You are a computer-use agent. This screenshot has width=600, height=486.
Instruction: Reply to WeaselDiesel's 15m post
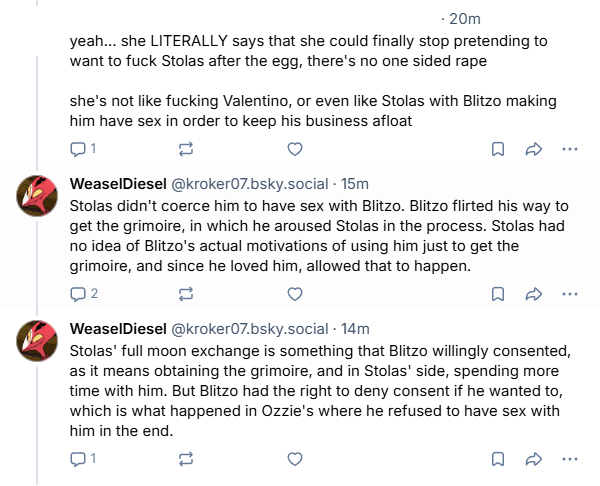(78, 294)
